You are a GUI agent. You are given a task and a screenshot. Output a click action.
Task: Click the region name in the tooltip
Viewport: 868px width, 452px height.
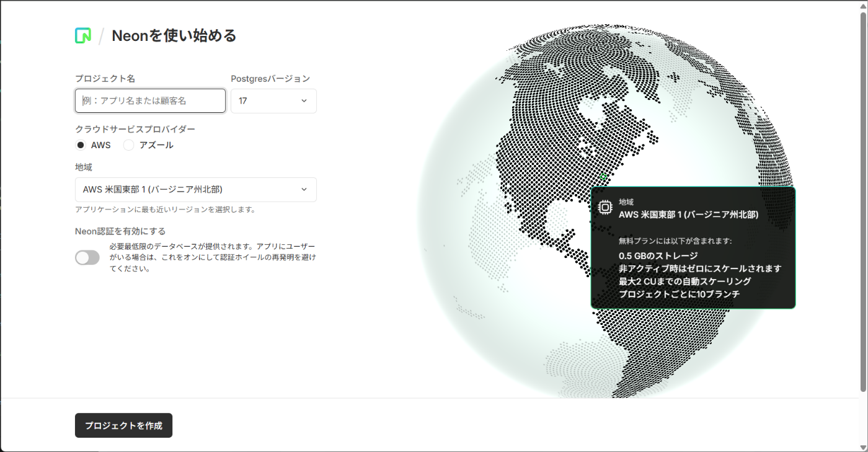(x=689, y=215)
